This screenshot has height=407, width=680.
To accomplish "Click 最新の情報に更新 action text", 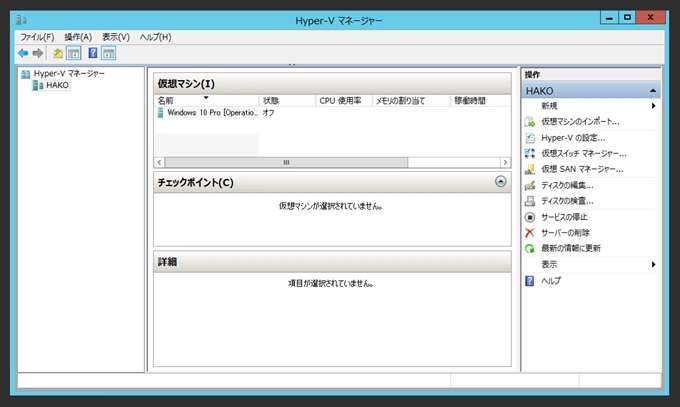I will [x=571, y=249].
